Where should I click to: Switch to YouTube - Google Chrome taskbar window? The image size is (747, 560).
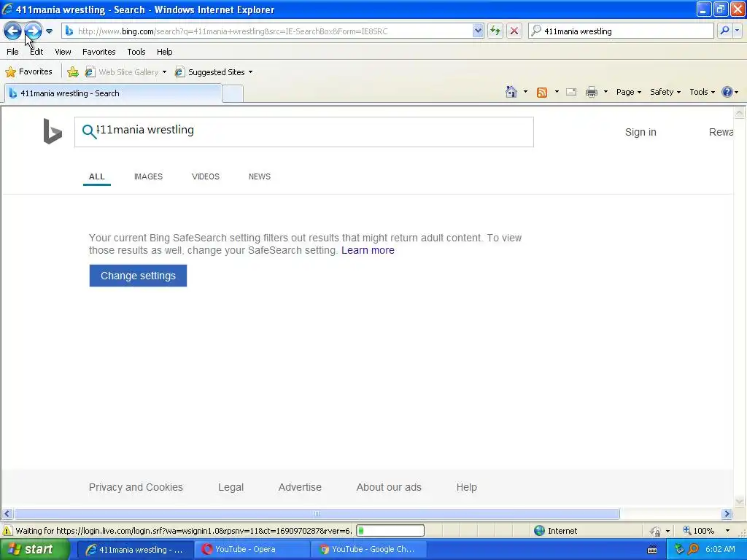[368, 550]
